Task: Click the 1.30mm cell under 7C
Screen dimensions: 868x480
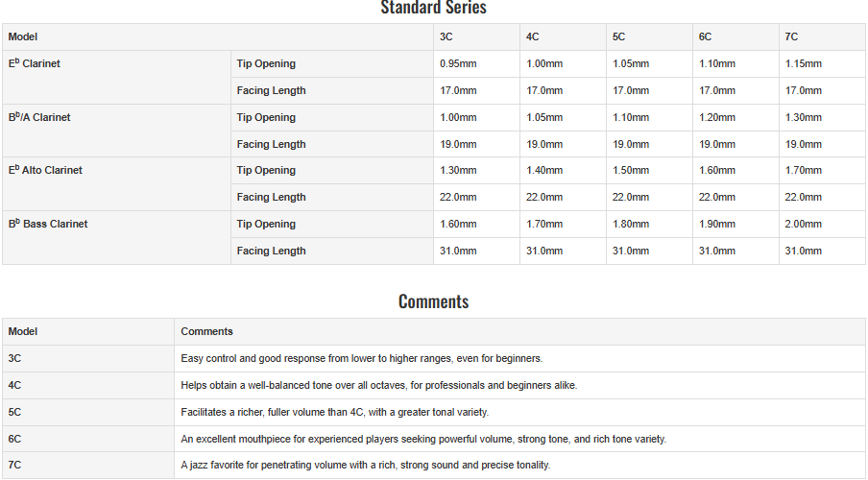Action: [x=804, y=117]
